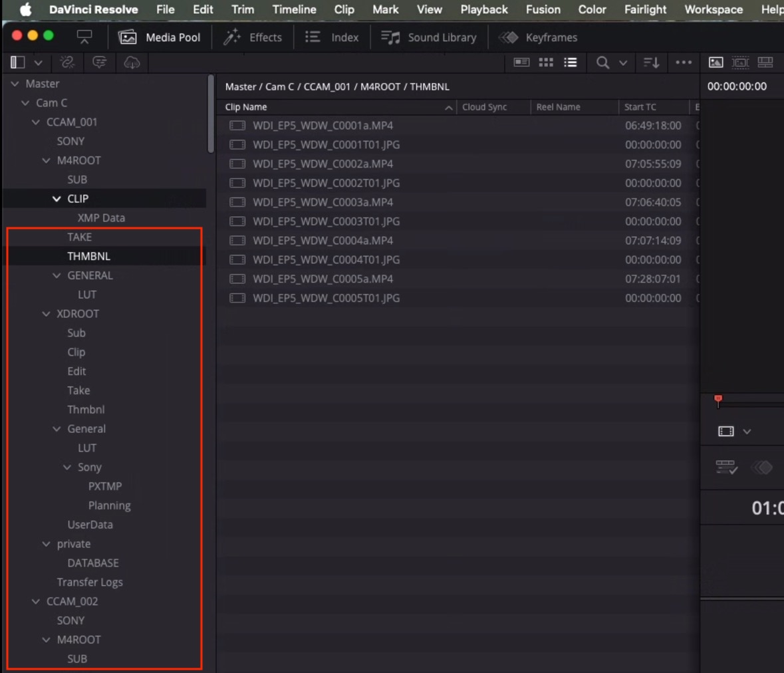Switch to metadata view icon
784x673 pixels.
pos(521,63)
